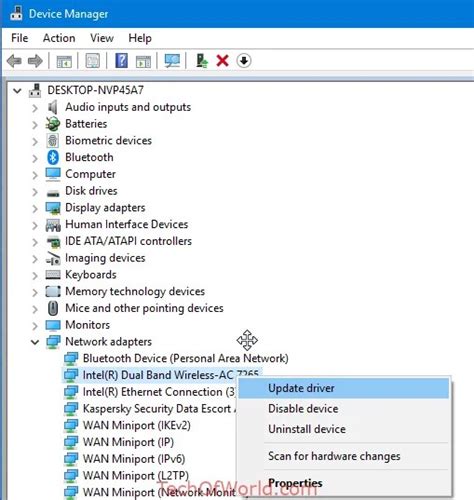
Task: Select WAN Miniport (IPv6)
Action: [x=134, y=459]
